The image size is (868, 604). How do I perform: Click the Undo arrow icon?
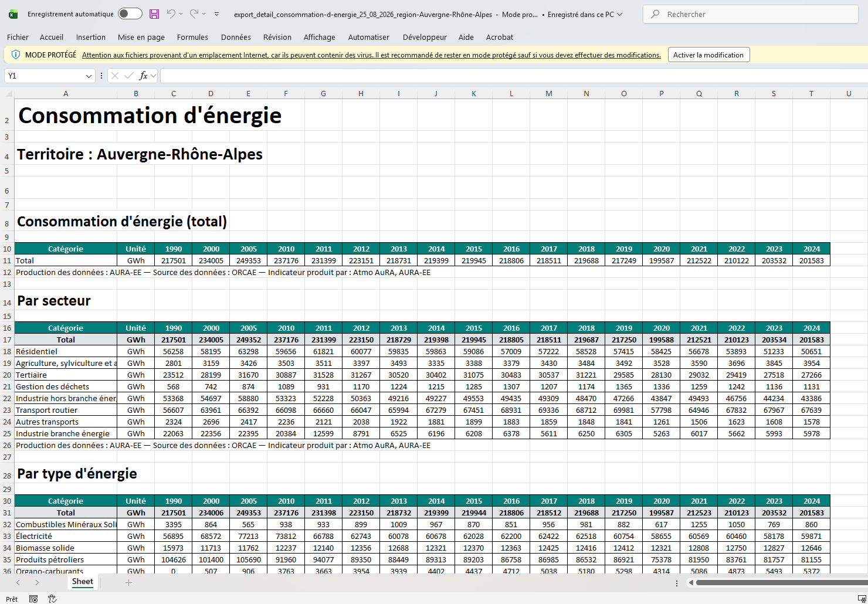(x=171, y=13)
